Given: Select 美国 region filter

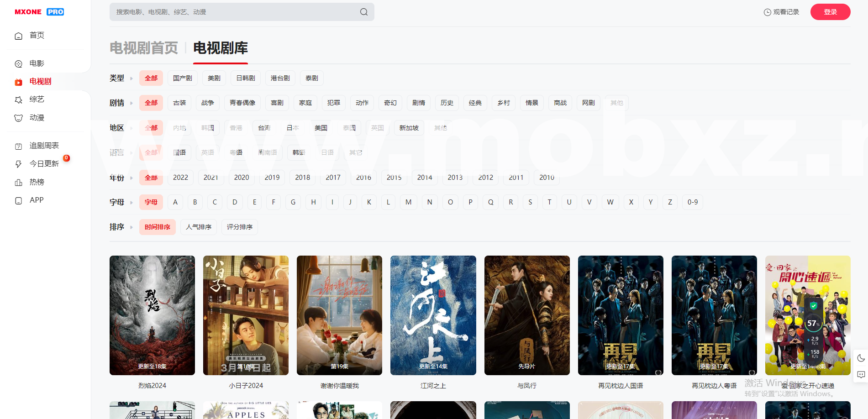Looking at the screenshot, I should 321,128.
